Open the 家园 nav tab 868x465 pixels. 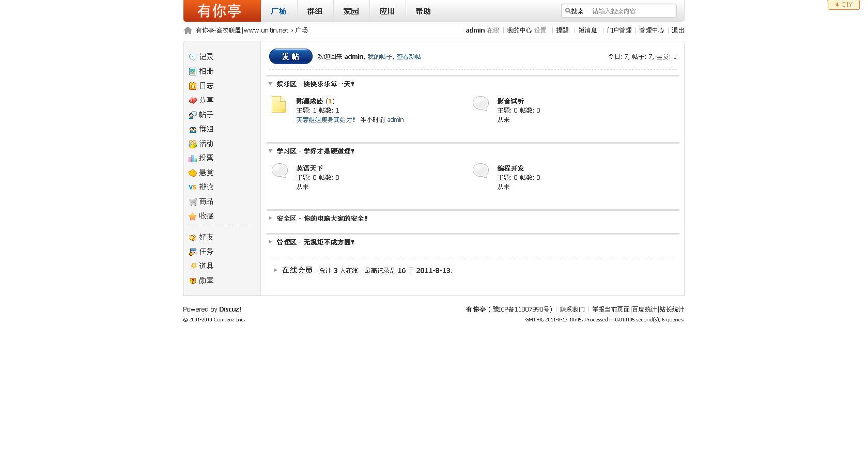tap(351, 11)
